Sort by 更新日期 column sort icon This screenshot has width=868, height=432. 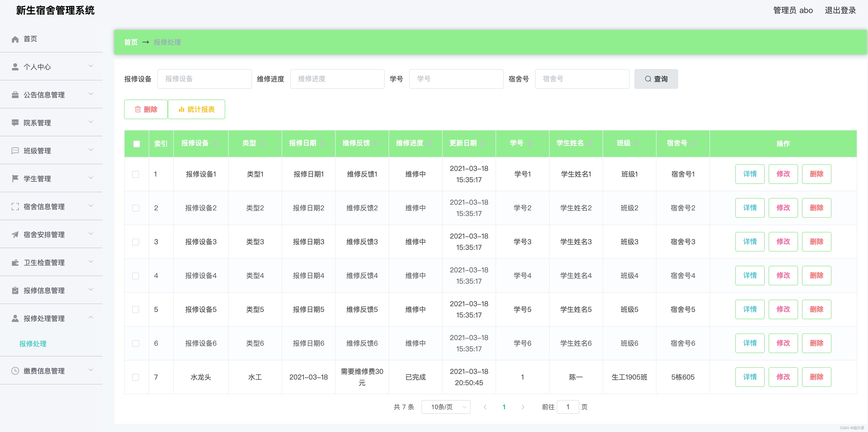483,143
